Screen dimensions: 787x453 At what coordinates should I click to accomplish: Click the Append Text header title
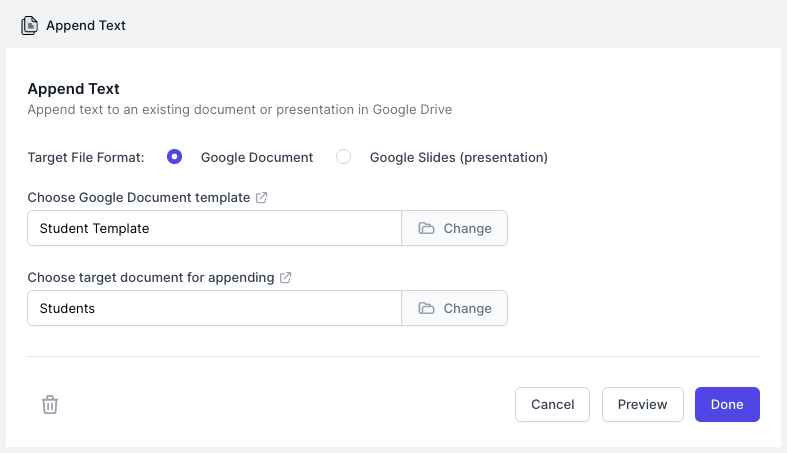pyautogui.click(x=86, y=26)
